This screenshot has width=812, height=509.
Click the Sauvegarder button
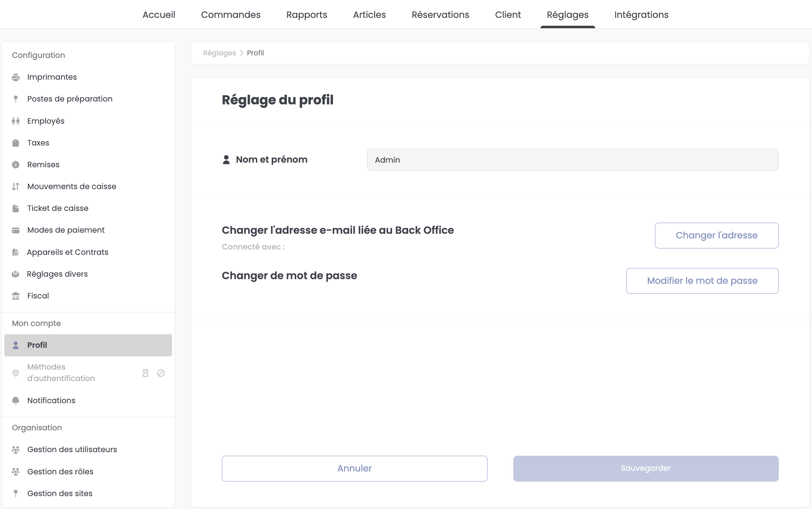click(x=646, y=469)
